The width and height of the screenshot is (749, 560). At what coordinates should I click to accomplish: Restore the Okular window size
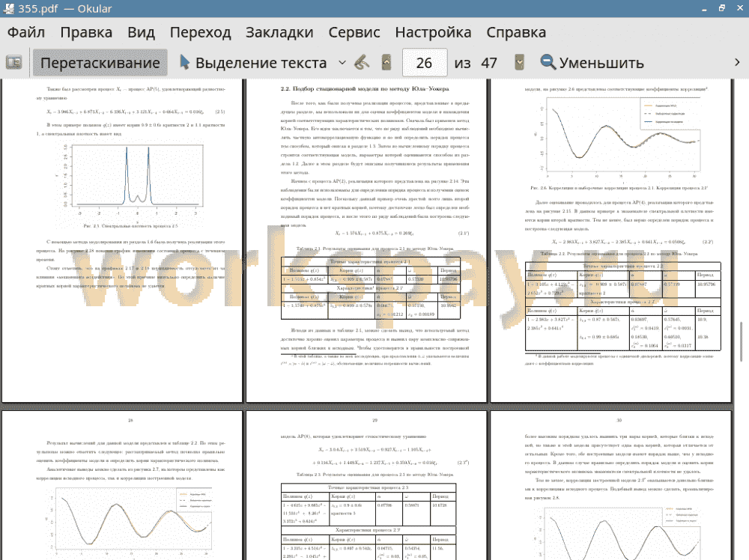click(722, 8)
